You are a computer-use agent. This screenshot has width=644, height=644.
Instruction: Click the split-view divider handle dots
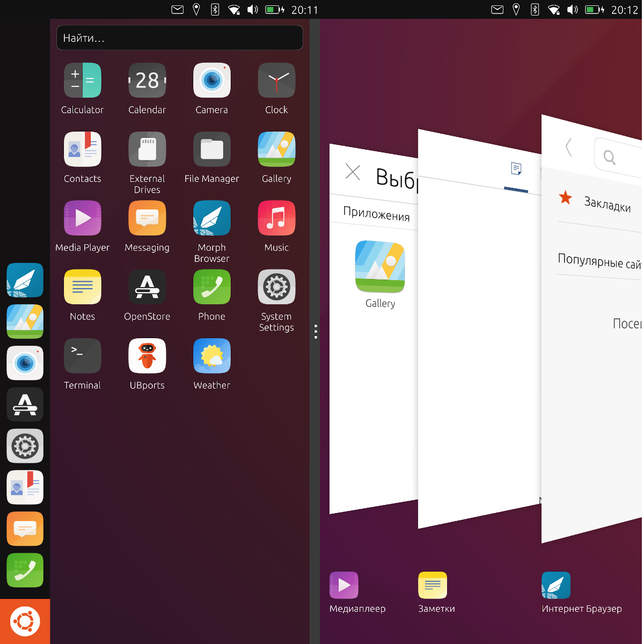point(316,332)
